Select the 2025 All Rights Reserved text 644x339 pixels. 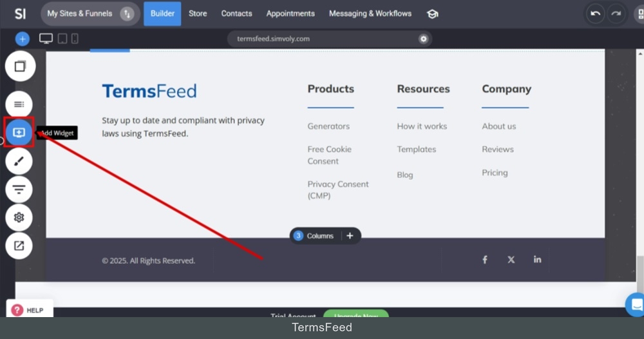click(x=148, y=260)
